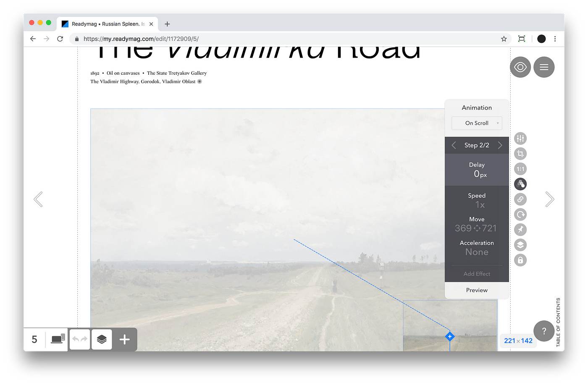The image size is (588, 385).
Task: Click the screenshot extension icon in toolbar
Action: [522, 39]
